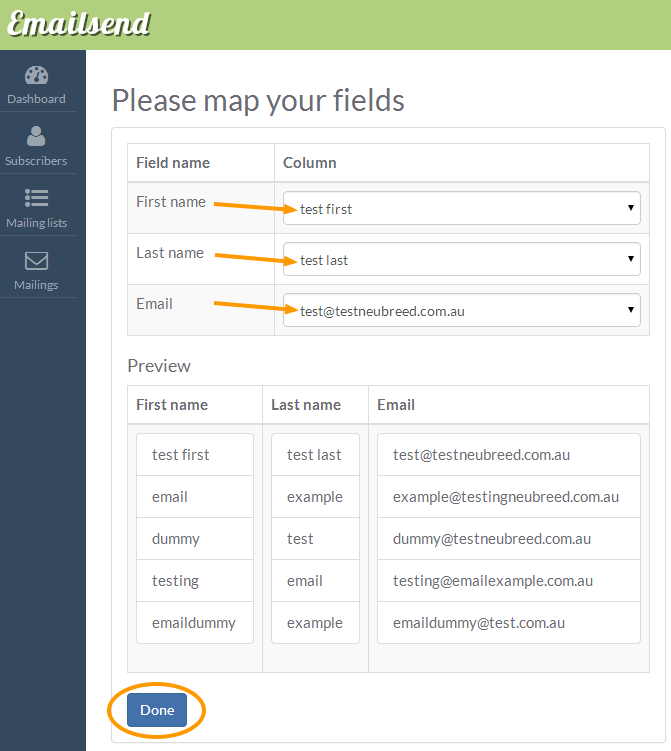The width and height of the screenshot is (671, 751).
Task: Open the Subscribers person icon
Action: 36,136
